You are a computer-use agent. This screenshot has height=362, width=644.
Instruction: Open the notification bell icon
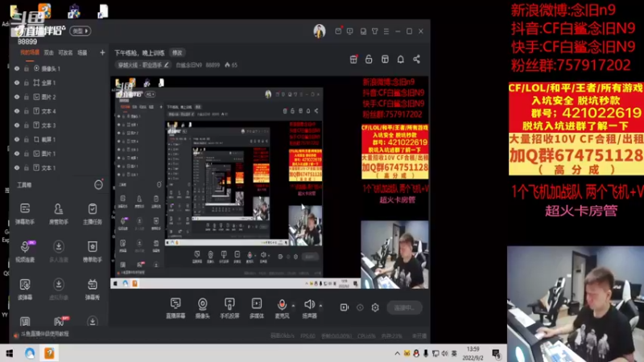click(400, 59)
